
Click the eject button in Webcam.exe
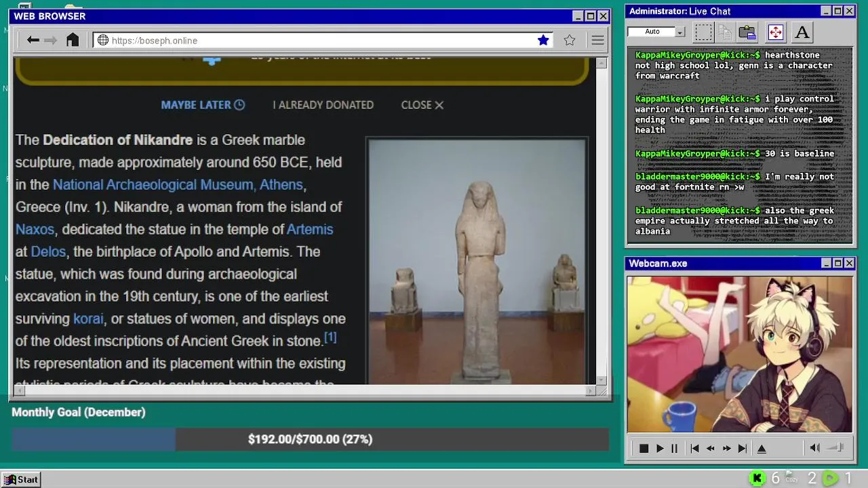(x=762, y=448)
